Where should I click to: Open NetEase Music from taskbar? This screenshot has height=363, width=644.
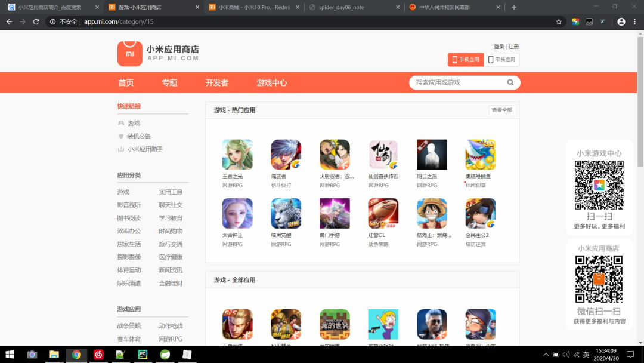coord(98,355)
